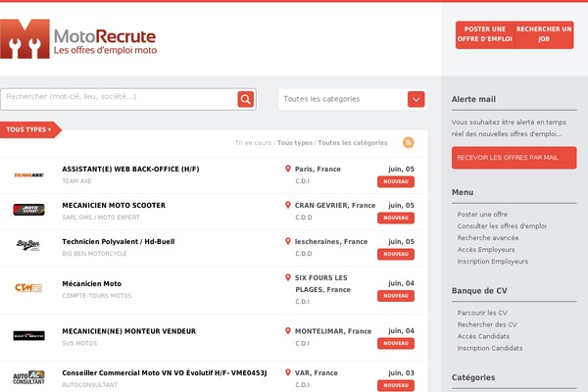This screenshot has height=392, width=588.
Task: Click the location pin beside Paris, France
Action: pos(288,169)
